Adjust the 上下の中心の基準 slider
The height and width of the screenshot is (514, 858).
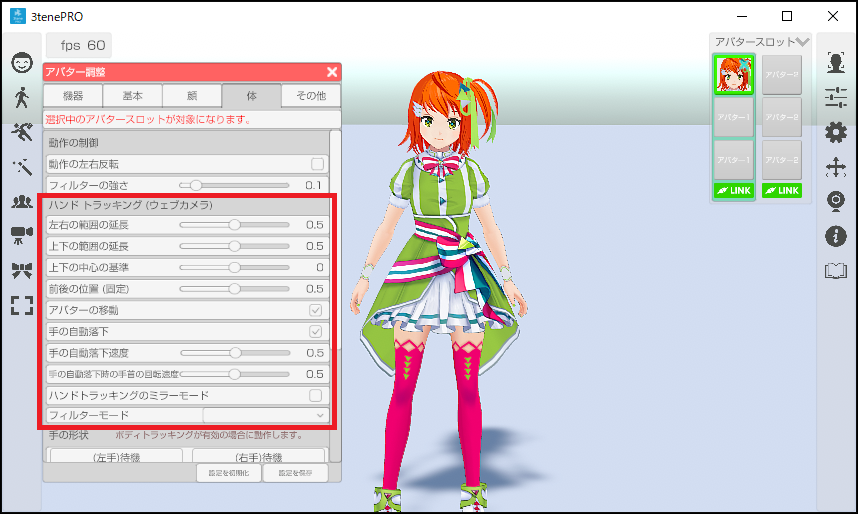[234, 267]
